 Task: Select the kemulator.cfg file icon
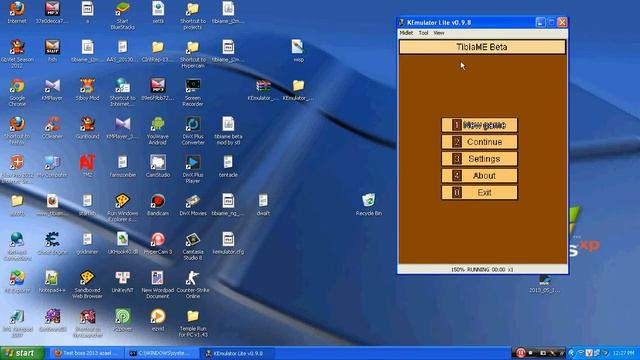[x=228, y=243]
